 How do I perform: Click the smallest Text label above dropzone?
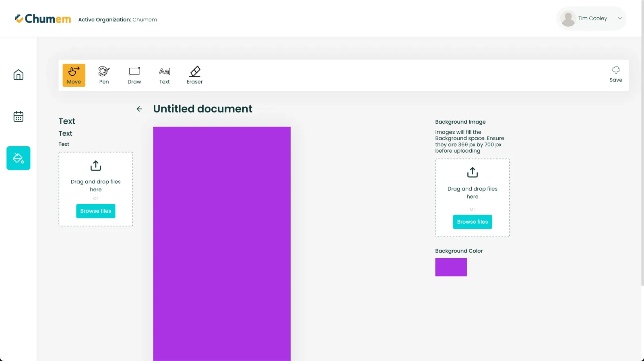64,144
